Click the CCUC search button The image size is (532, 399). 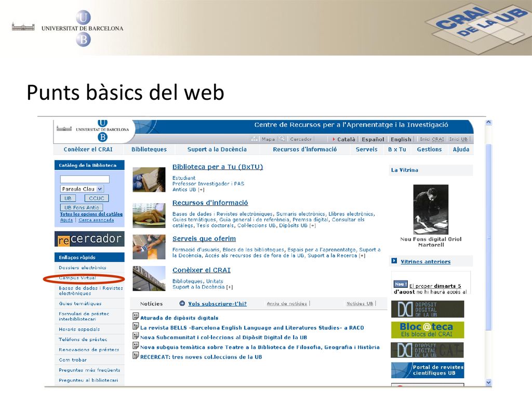[97, 198]
